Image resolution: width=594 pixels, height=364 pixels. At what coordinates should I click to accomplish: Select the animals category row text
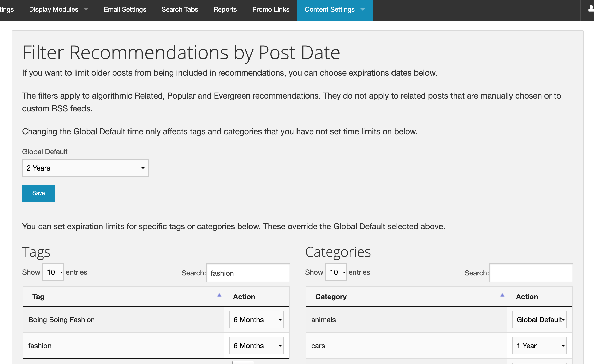click(x=323, y=320)
